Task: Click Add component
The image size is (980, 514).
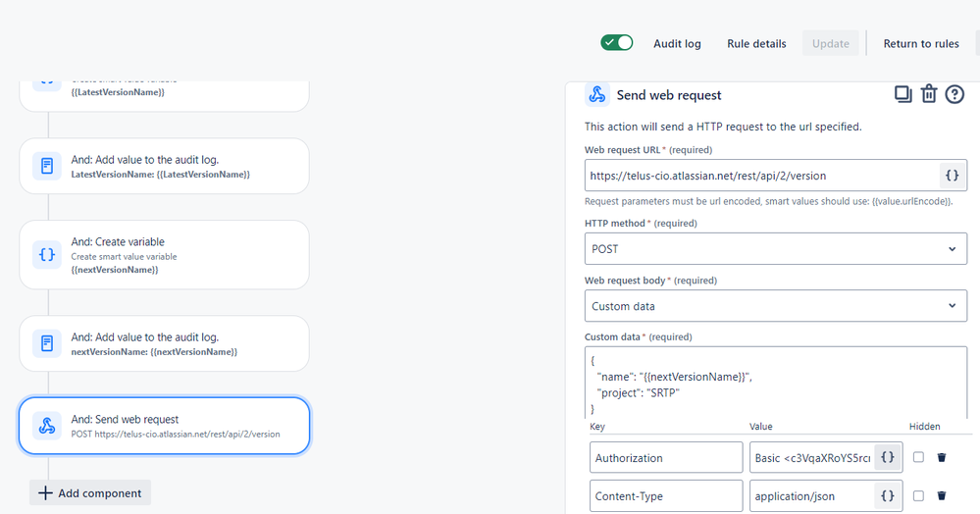Action: coord(90,492)
